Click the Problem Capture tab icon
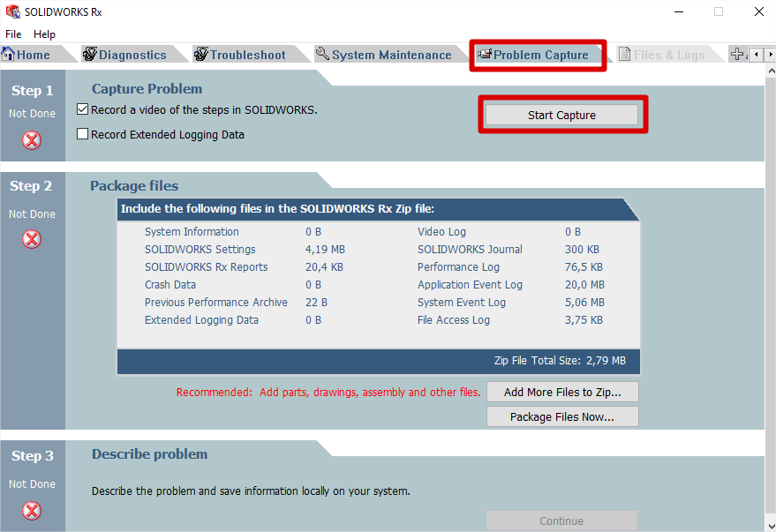Image resolution: width=776 pixels, height=532 pixels. coord(484,55)
